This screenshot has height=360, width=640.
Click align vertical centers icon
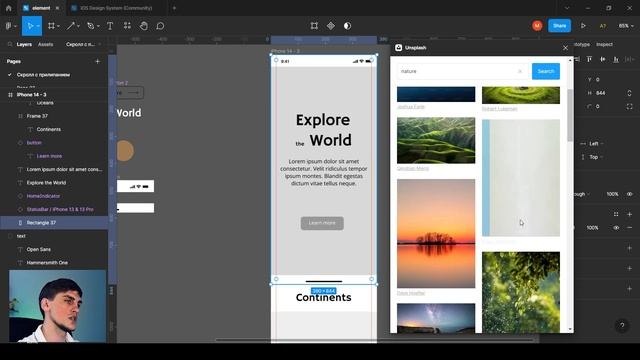click(x=602, y=59)
